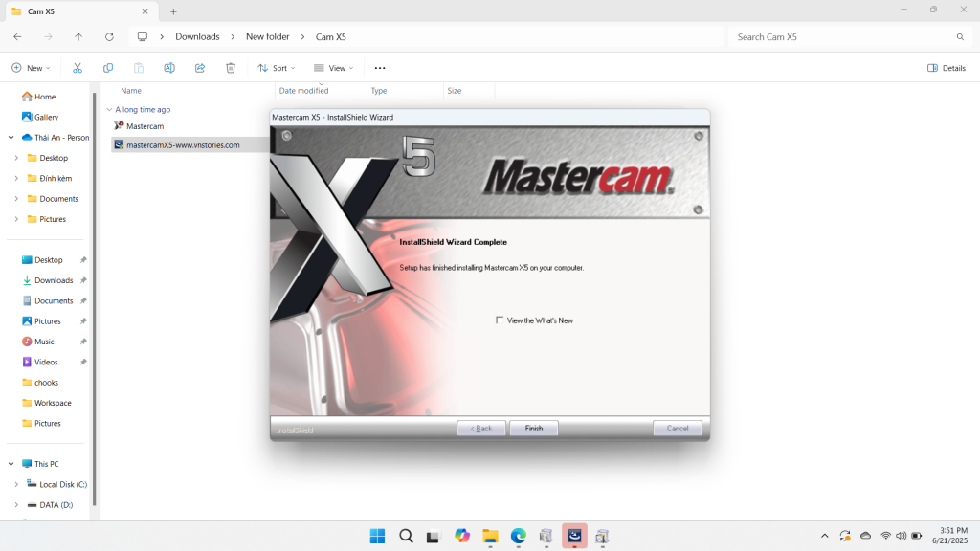Open taskbar Search

tap(406, 536)
